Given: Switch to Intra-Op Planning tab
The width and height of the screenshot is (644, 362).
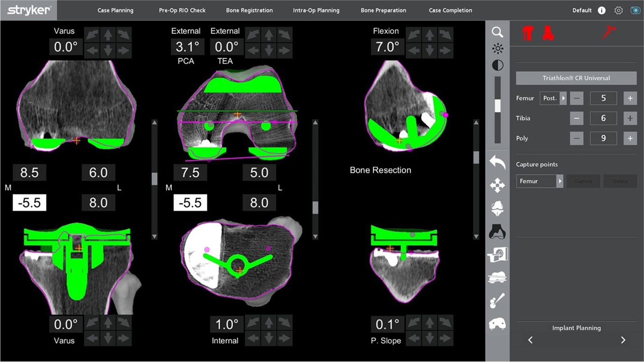Looking at the screenshot, I should click(x=316, y=10).
